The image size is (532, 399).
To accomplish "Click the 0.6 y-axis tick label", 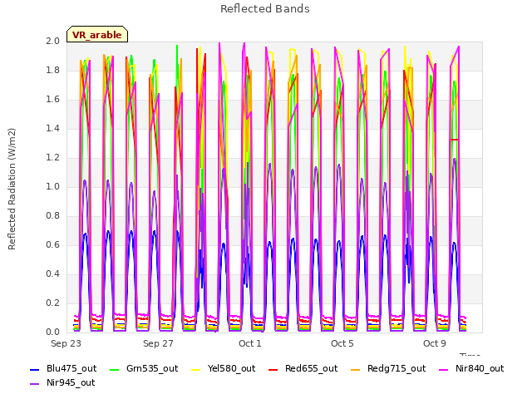I will click(x=52, y=245).
